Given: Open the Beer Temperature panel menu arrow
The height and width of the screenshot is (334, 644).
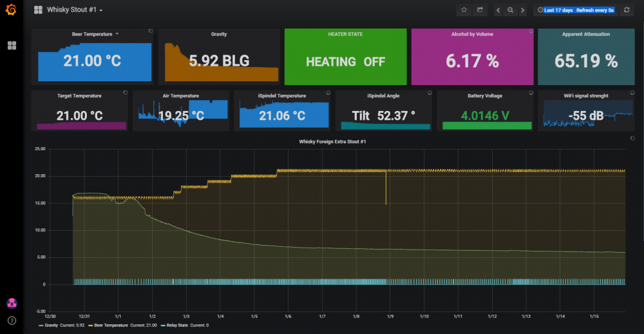Looking at the screenshot, I should point(117,34).
